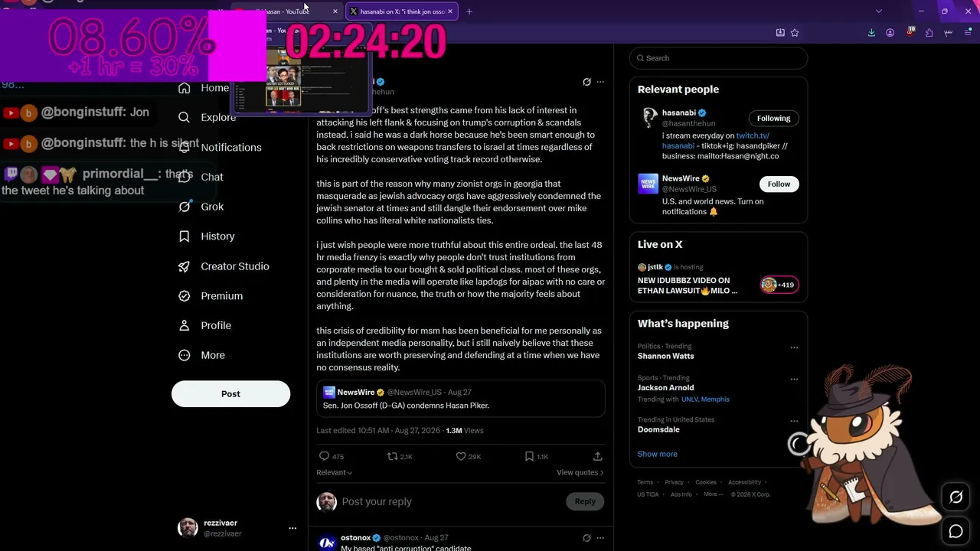This screenshot has width=980, height=551.
Task: Open the Accessibility footer link
Action: [x=744, y=482]
